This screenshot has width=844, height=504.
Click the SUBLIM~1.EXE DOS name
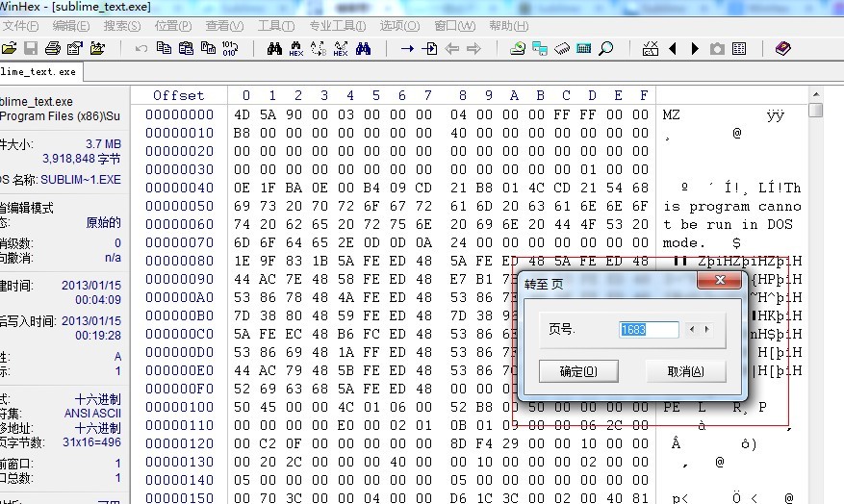(x=81, y=180)
